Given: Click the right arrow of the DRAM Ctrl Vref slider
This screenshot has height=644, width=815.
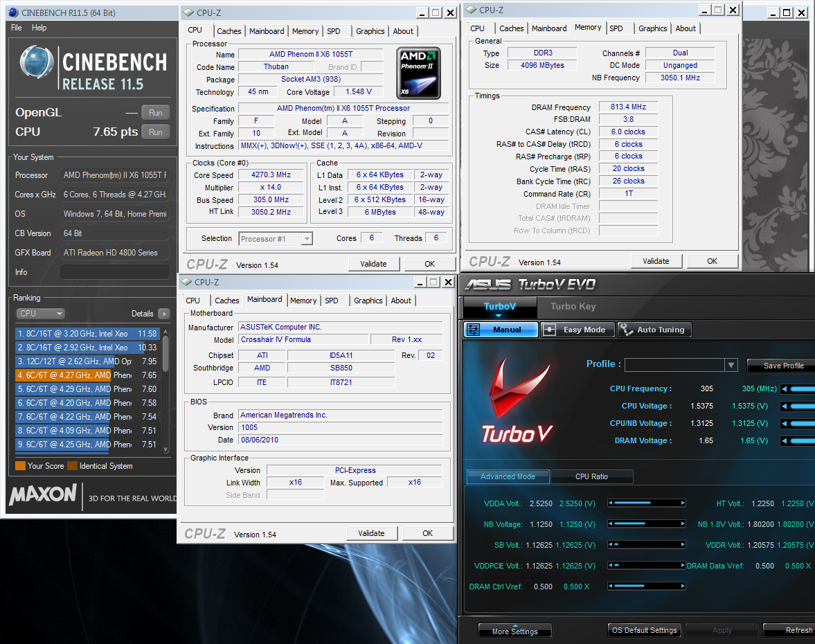Looking at the screenshot, I should point(683,587).
